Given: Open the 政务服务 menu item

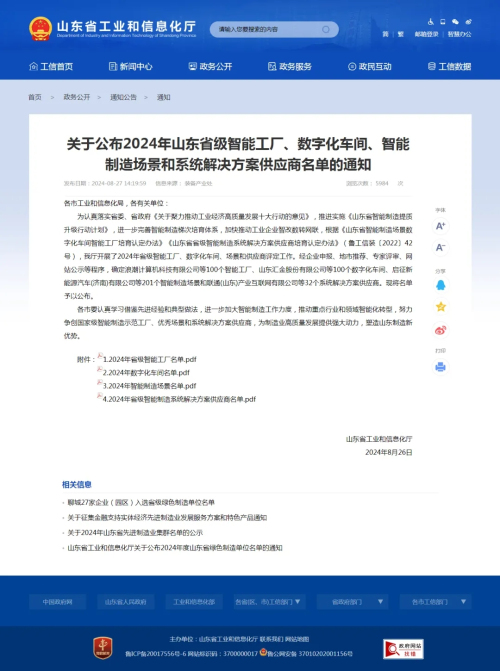Looking at the screenshot, I should (x=290, y=66).
